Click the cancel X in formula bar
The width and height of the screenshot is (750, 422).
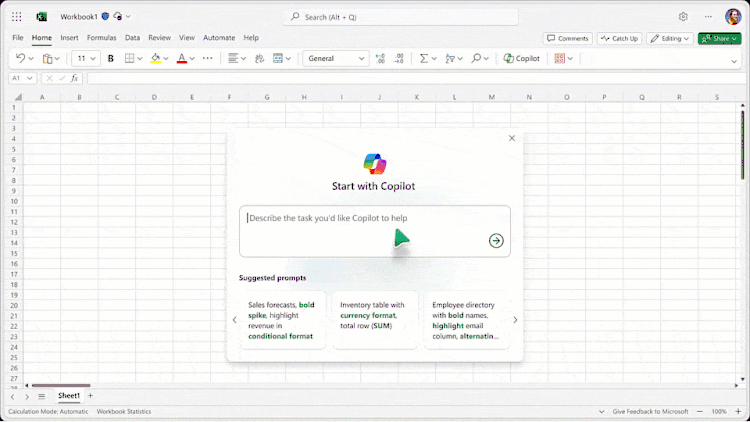[x=49, y=78]
